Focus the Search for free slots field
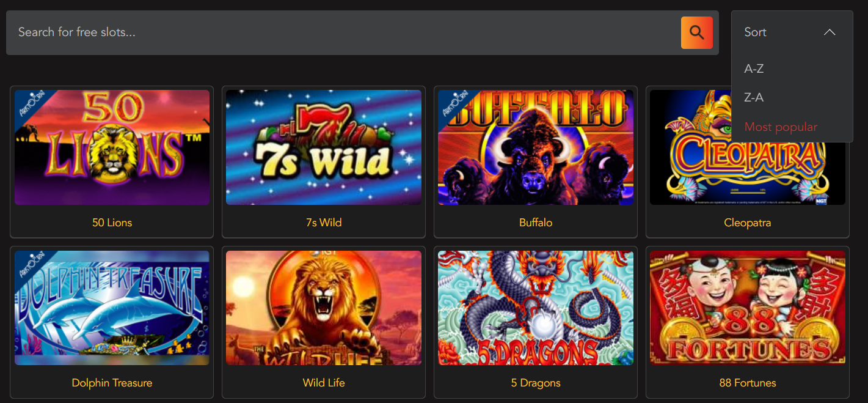The image size is (868, 403). [x=343, y=32]
